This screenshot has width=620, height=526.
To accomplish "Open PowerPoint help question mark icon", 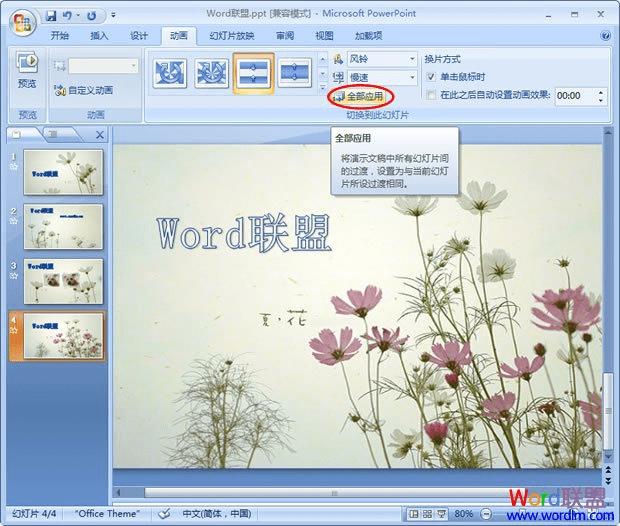I will tap(605, 36).
